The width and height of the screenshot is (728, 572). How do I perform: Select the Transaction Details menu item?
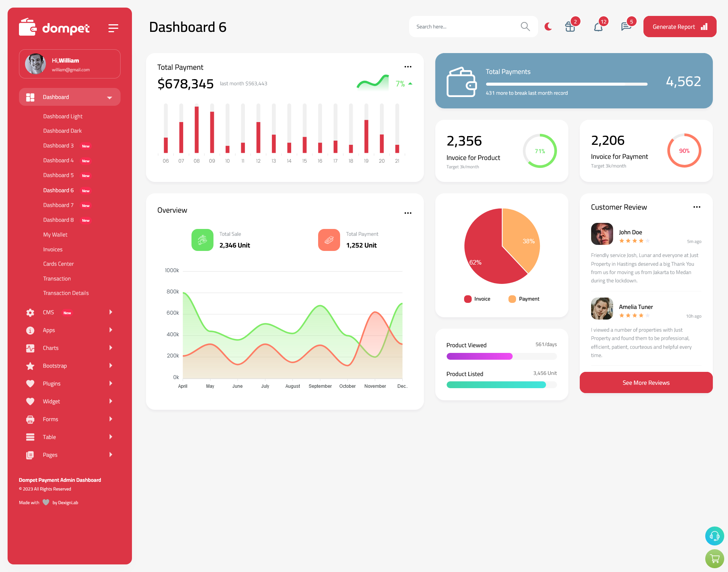(66, 293)
